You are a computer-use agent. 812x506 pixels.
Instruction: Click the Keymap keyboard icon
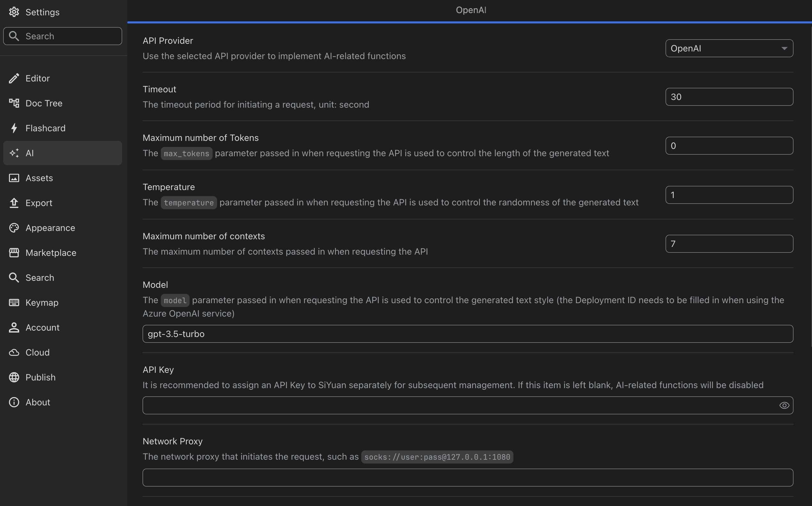coord(14,303)
